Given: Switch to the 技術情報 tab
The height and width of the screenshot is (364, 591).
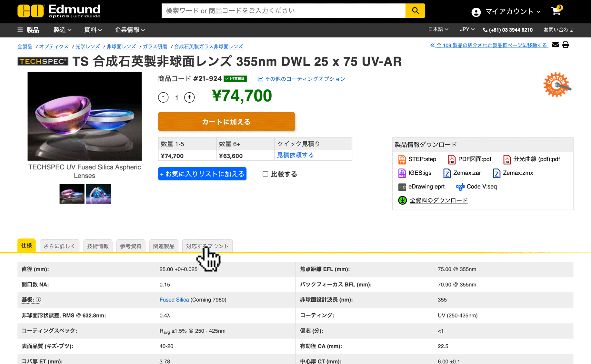Looking at the screenshot, I should pyautogui.click(x=98, y=246).
